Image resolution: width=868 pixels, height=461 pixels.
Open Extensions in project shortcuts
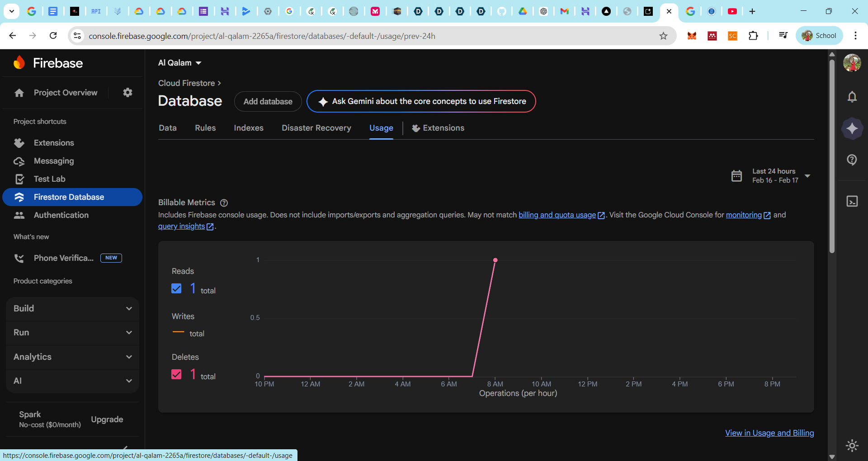tap(72, 143)
